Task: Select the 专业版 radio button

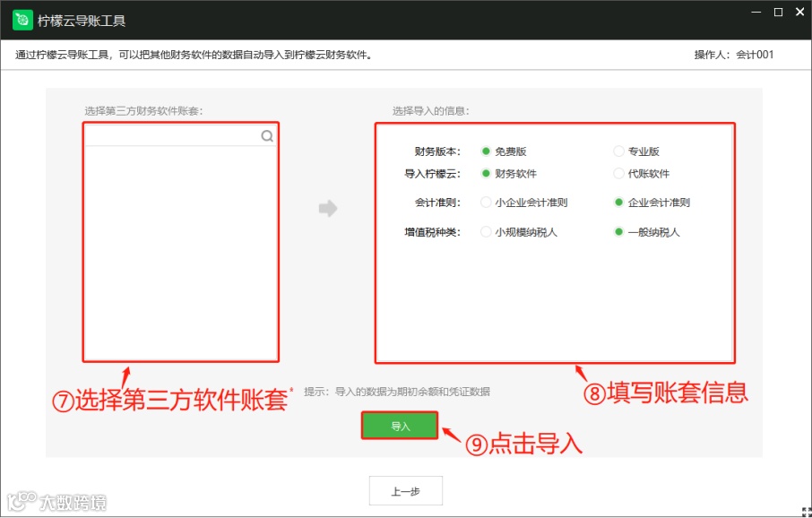Action: 618,151
